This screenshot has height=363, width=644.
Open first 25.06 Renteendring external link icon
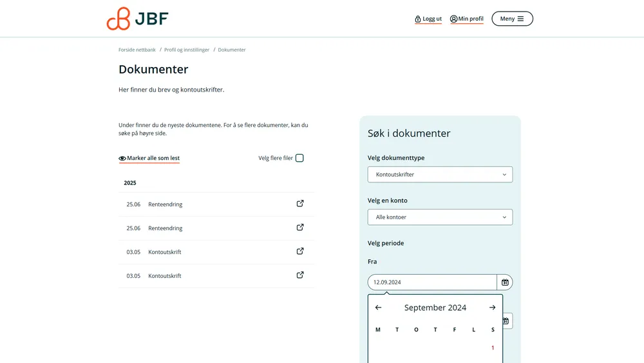[299, 204]
